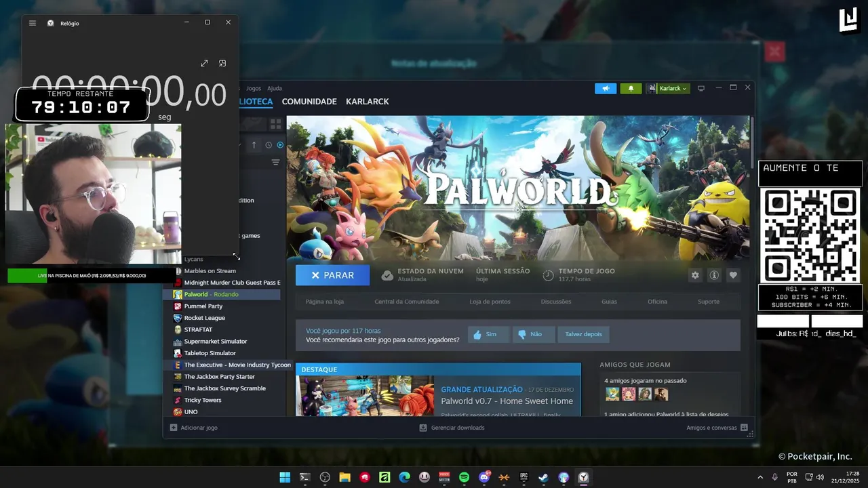Viewport: 868px width, 488px height.
Task: Click first friend avatar under Amigos que jogam
Action: [x=612, y=394]
